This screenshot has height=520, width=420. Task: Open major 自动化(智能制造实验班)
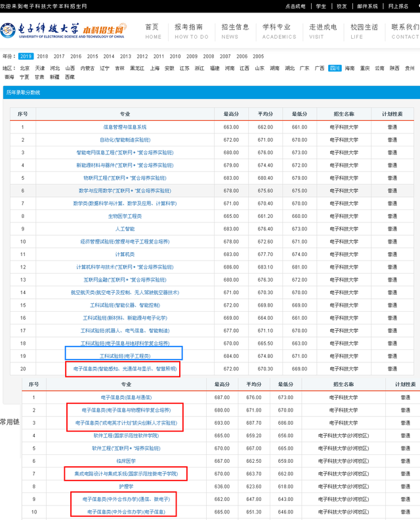125,140
